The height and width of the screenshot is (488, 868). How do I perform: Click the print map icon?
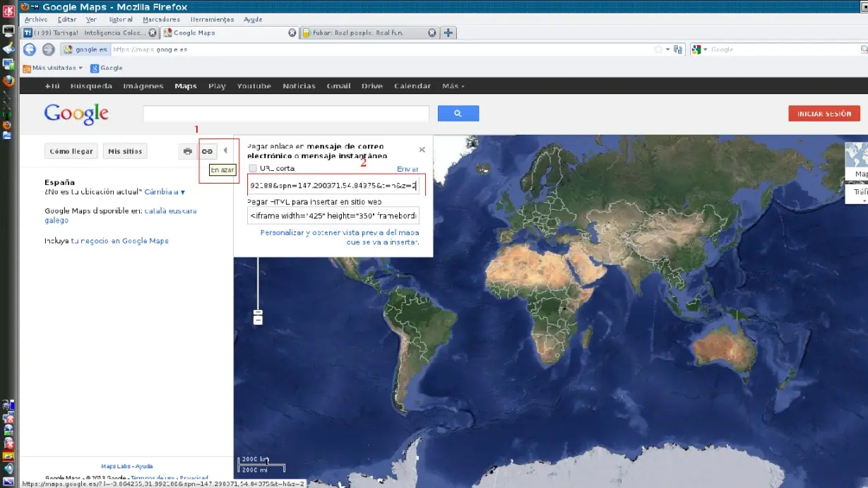pyautogui.click(x=188, y=151)
